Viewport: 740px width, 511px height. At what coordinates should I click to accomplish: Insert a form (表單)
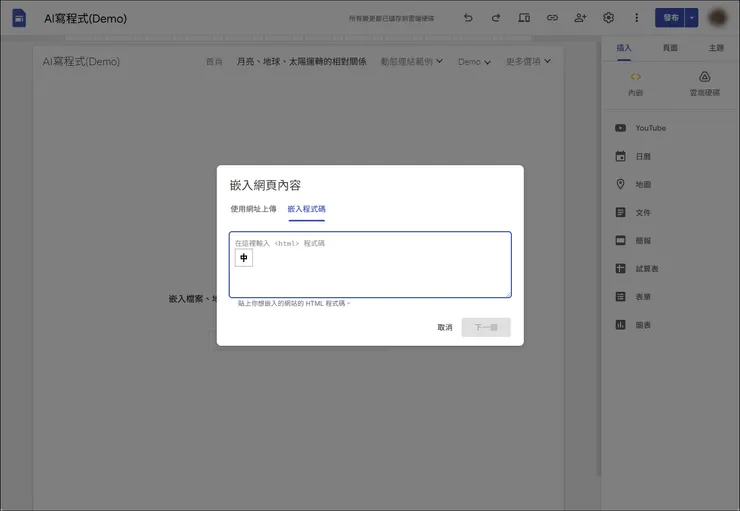(633, 297)
